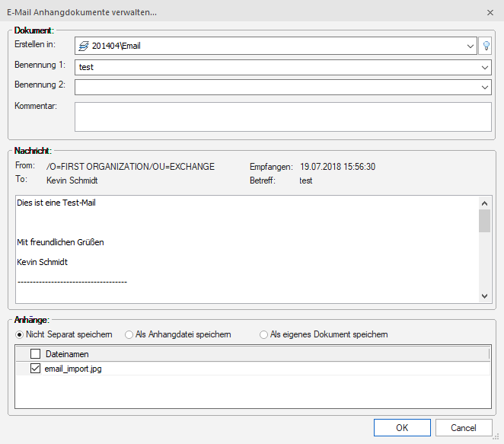Viewport: 504px width, 444px height.
Task: Open the Benennung 1 dropdown arrow
Action: pos(485,67)
